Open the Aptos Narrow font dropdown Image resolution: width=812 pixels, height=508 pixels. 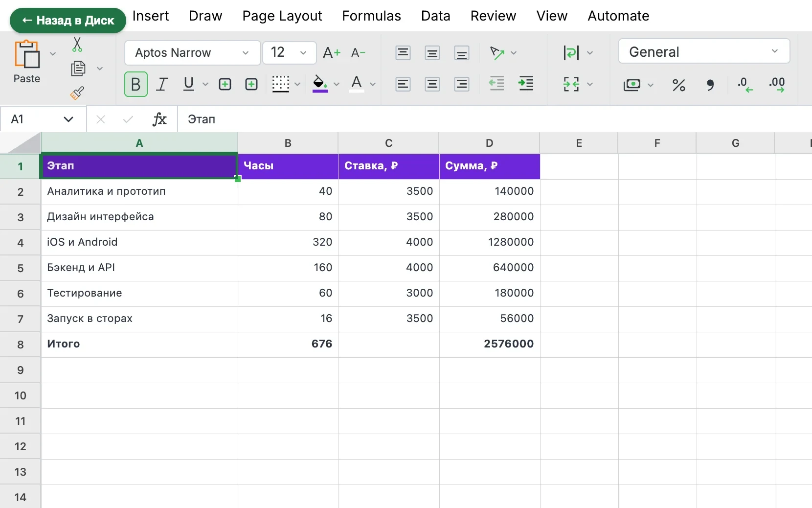(192, 53)
